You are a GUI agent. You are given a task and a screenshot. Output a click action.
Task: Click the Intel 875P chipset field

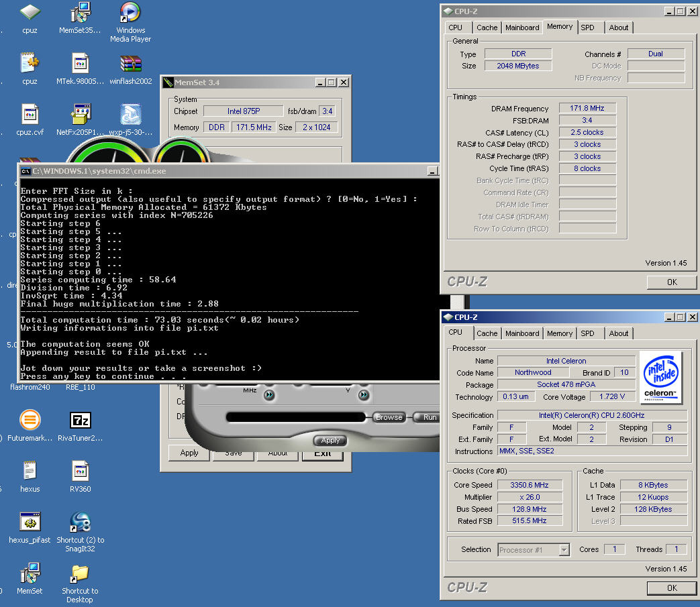coord(244,111)
